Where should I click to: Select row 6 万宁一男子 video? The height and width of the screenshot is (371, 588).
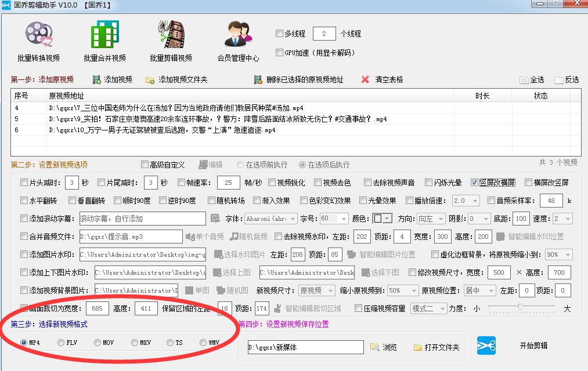coord(296,130)
